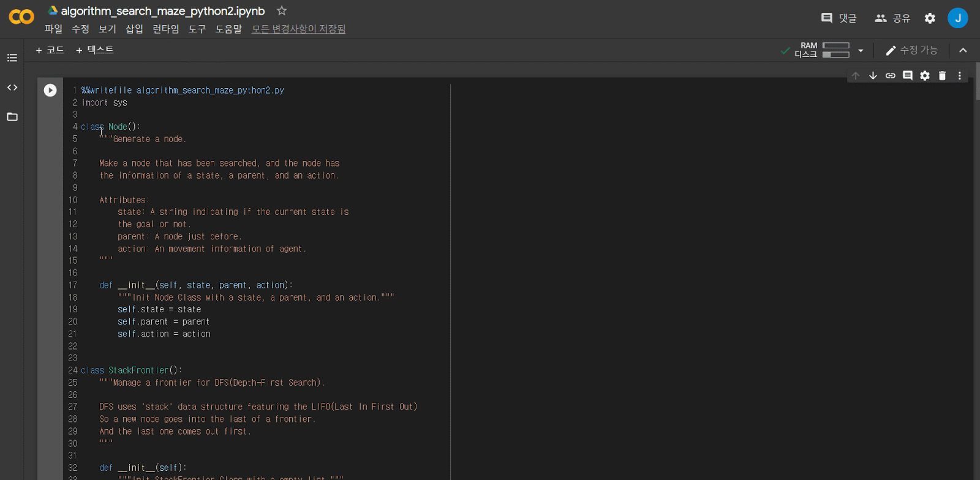Open the 런타임 menu
This screenshot has width=980, height=480.
165,29
